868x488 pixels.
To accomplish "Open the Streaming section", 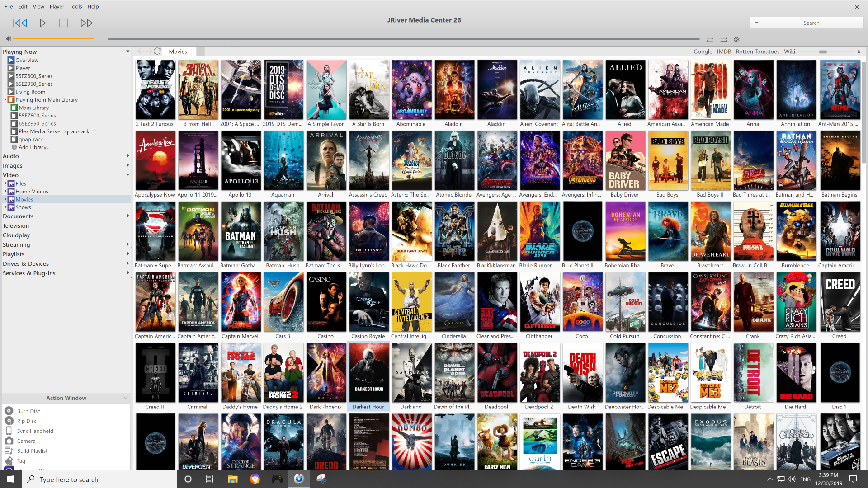I will click(x=16, y=244).
